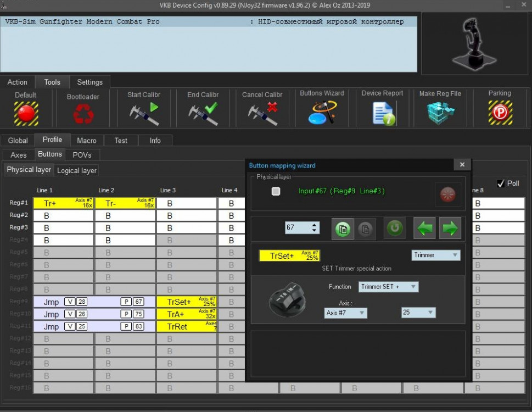Select the TrA+ cell in Reg#10

pos(186,314)
